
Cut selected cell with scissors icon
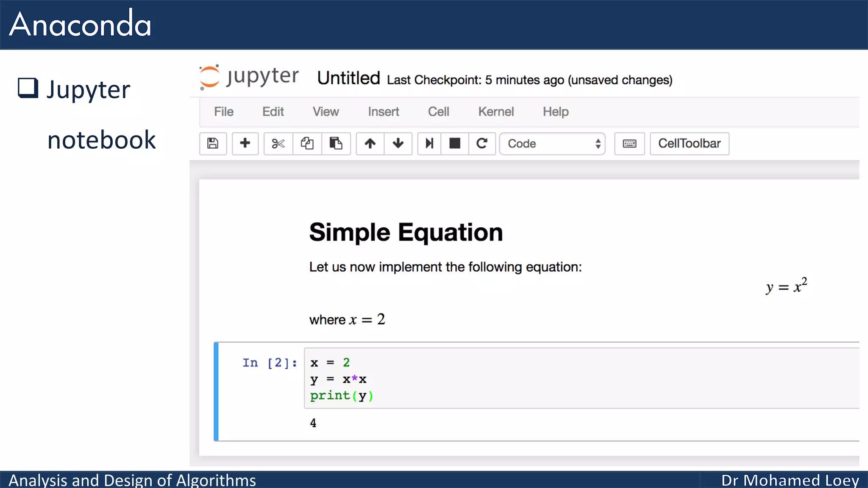click(278, 144)
